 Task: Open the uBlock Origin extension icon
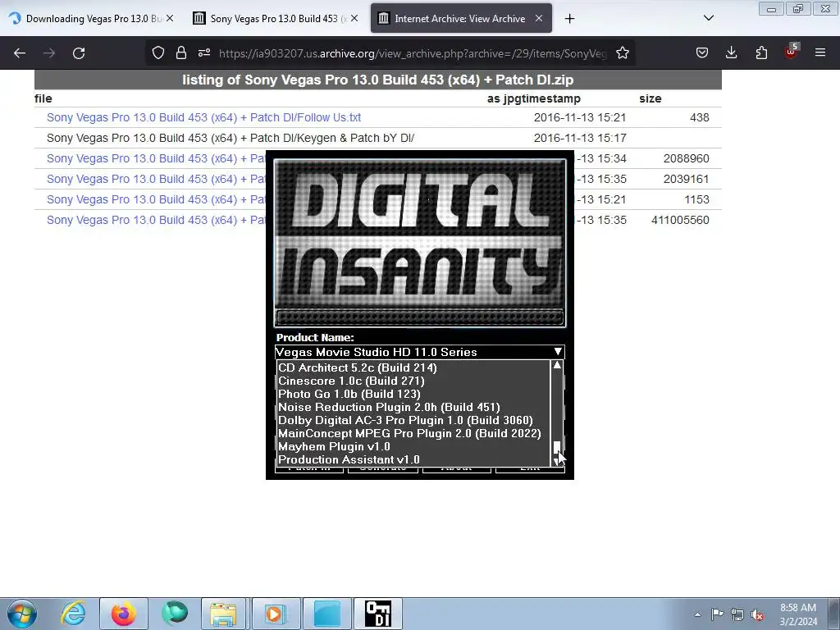coord(792,52)
